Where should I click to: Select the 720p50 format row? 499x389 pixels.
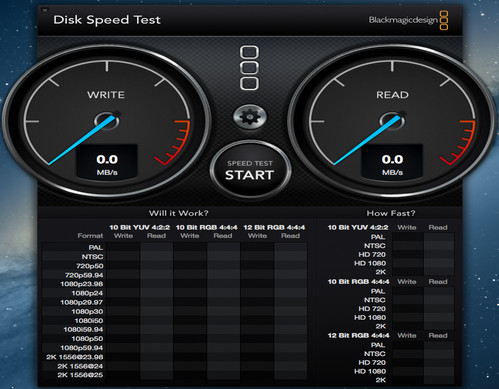pos(174,266)
